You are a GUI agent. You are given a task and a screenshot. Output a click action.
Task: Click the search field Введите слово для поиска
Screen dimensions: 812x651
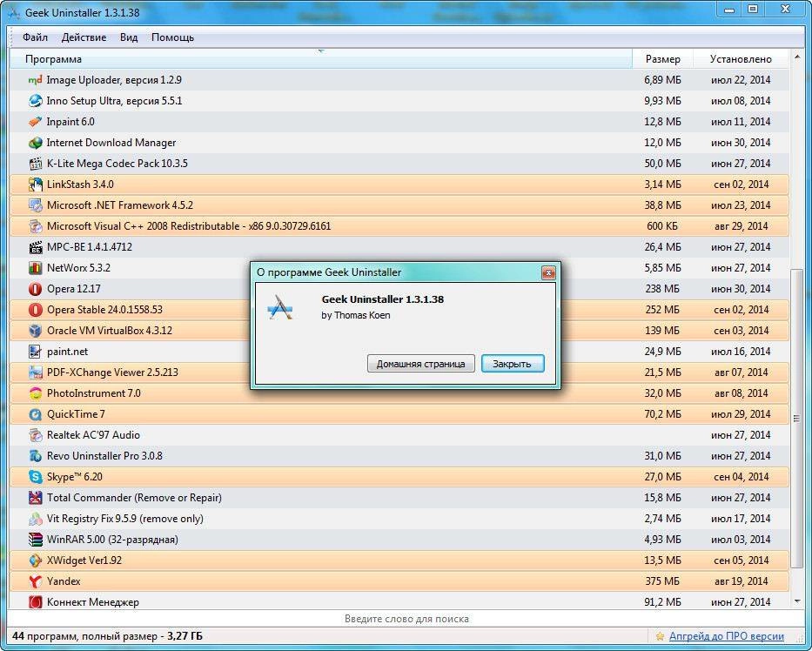click(406, 619)
